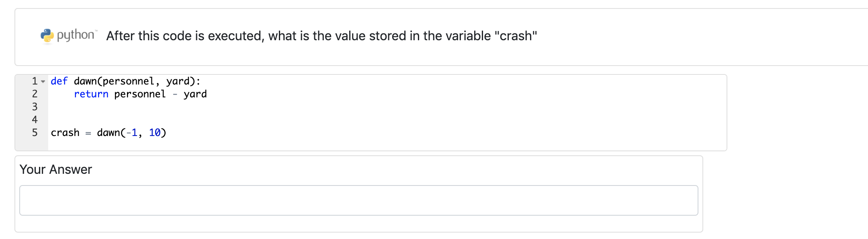Click the question text about variable crash
Viewport: 868px width, 239px height.
321,36
